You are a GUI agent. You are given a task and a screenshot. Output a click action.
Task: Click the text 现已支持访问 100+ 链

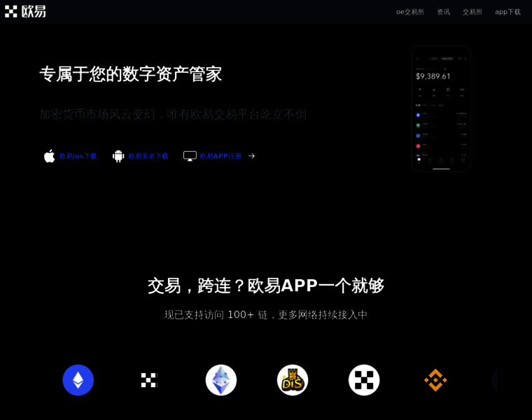pos(216,315)
